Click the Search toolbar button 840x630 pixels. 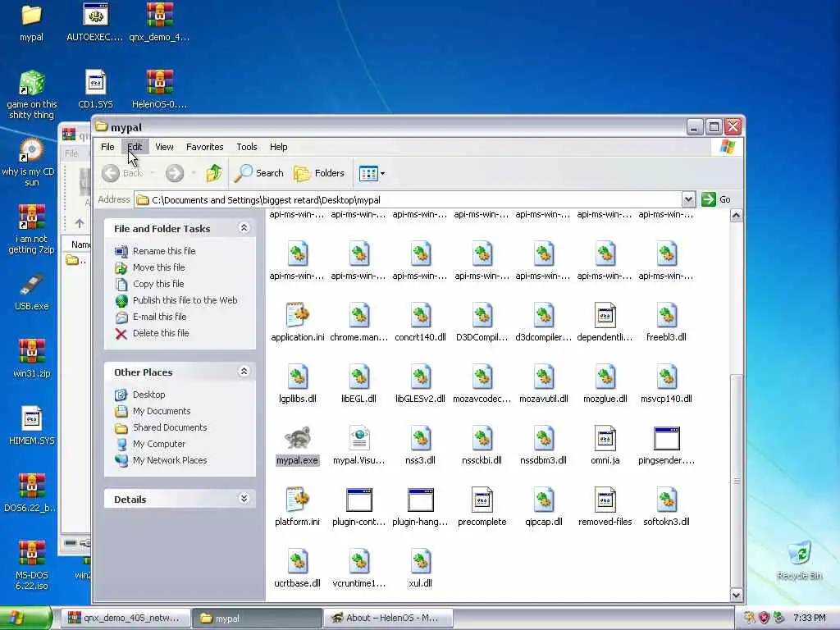(259, 173)
